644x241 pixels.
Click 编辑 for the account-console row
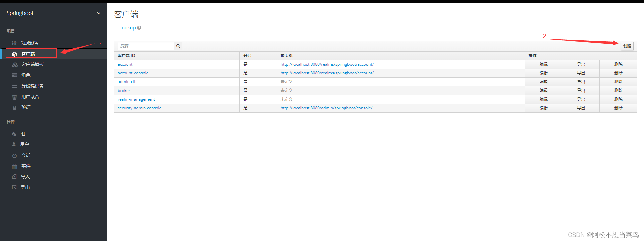point(544,73)
